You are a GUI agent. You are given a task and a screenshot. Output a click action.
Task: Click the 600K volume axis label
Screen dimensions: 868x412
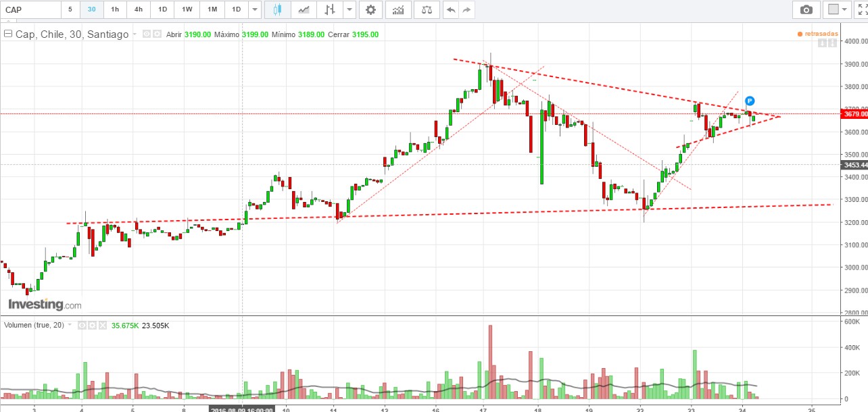point(852,322)
